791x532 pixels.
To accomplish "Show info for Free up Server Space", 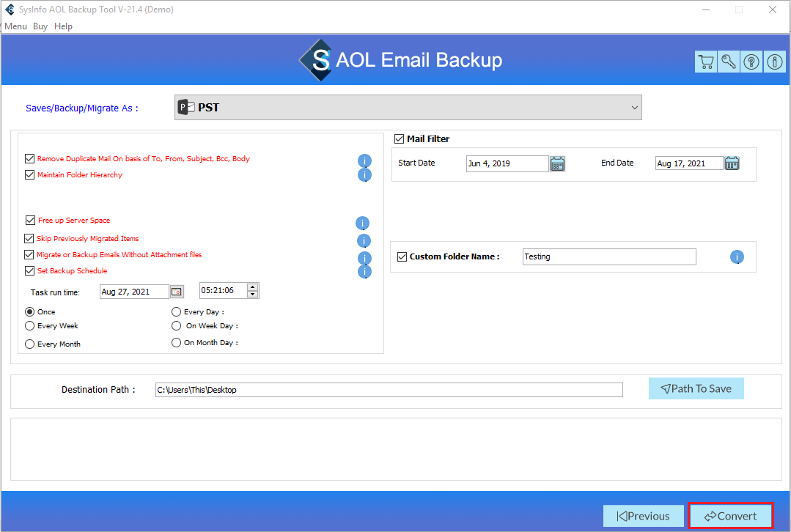I will tap(362, 223).
